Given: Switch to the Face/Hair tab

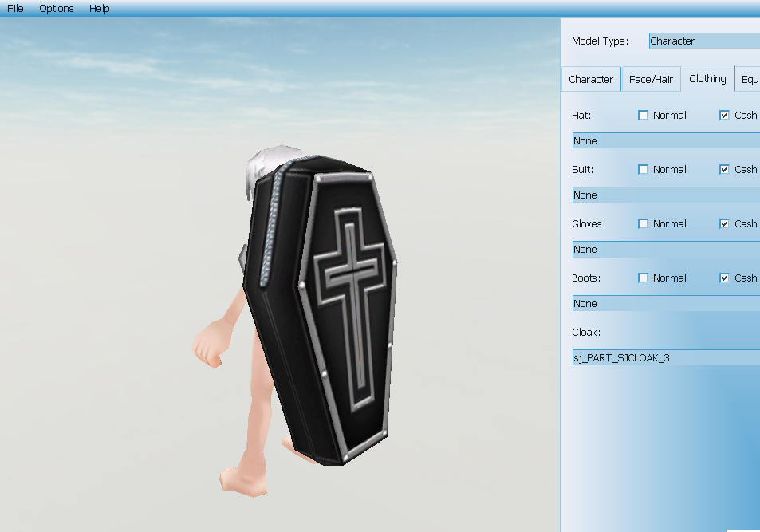Looking at the screenshot, I should click(651, 80).
